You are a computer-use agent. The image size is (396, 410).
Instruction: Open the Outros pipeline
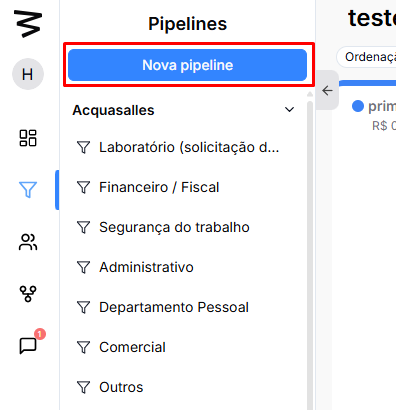tap(178, 387)
